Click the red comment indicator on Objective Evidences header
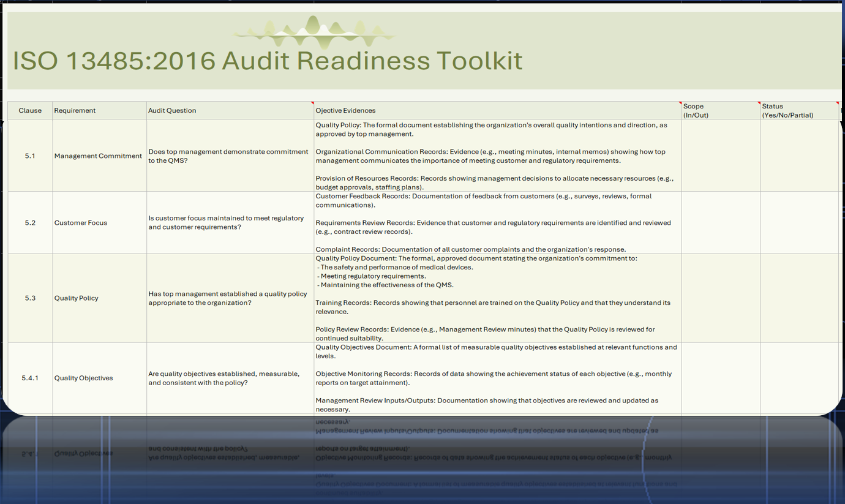 click(680, 103)
